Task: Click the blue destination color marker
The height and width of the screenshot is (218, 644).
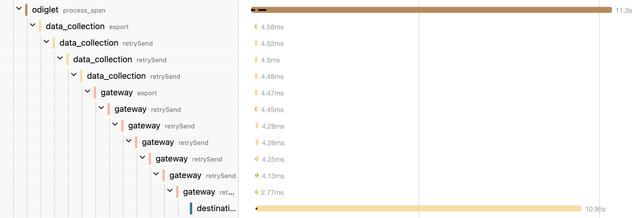Action: [191, 208]
